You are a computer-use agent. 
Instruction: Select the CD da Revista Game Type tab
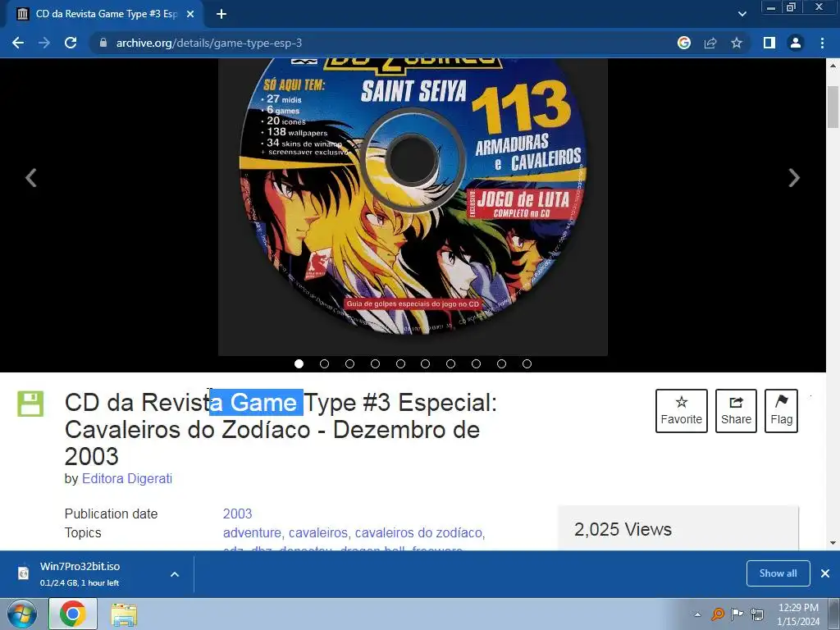pyautogui.click(x=105, y=14)
